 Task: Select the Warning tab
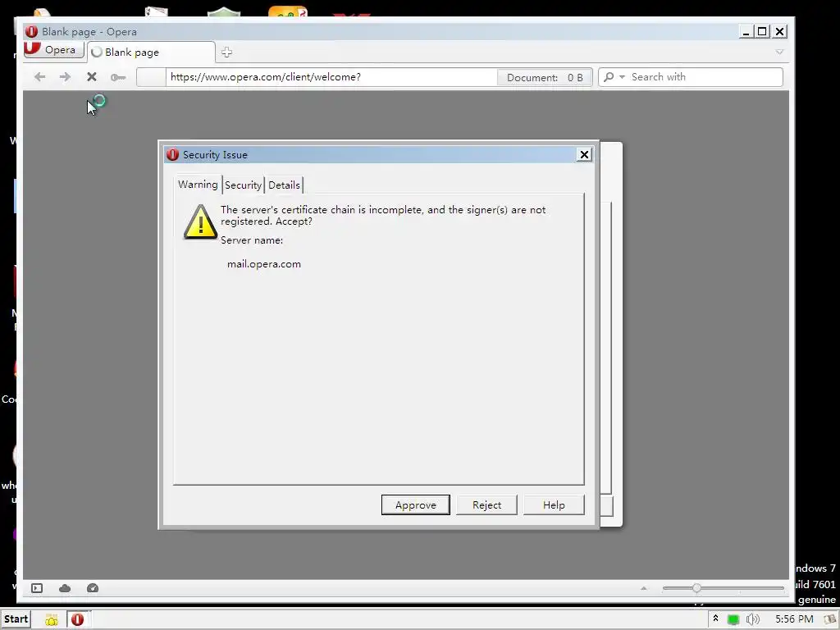point(198,185)
